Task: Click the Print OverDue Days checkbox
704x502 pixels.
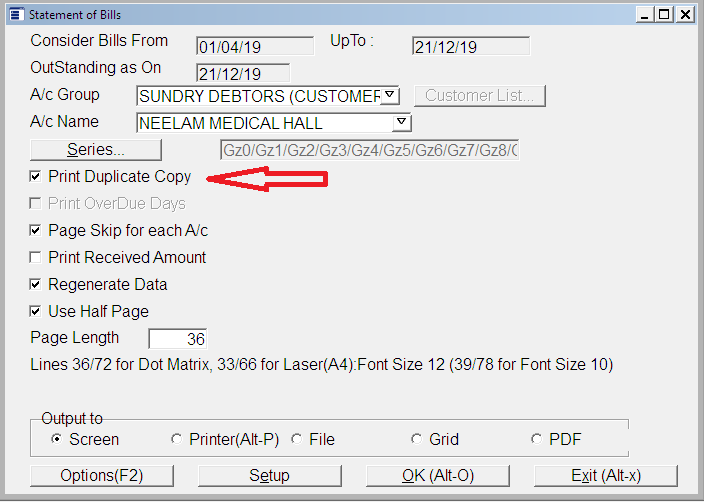Action: tap(35, 203)
